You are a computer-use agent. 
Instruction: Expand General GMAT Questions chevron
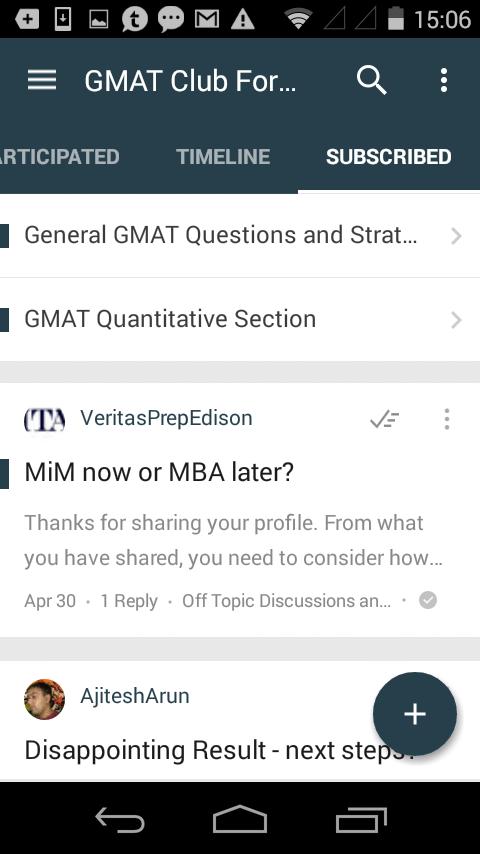tap(457, 236)
